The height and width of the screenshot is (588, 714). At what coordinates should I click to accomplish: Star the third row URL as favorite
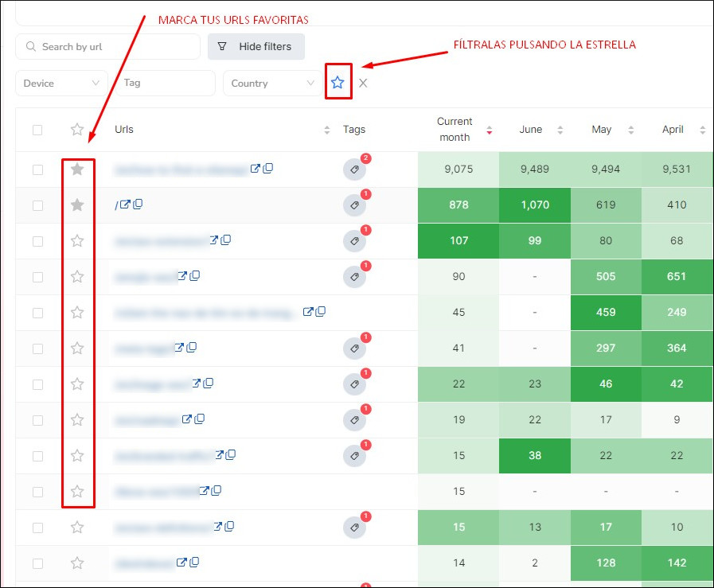click(77, 240)
